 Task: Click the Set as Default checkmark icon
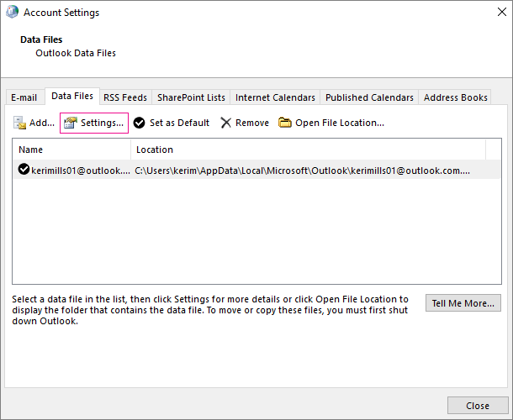click(139, 123)
